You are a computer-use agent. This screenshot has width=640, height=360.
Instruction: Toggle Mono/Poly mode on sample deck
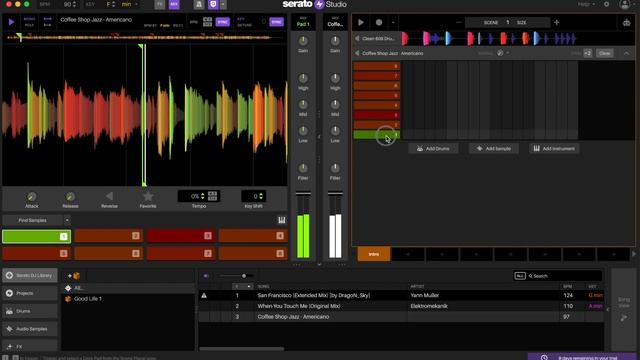(29, 22)
